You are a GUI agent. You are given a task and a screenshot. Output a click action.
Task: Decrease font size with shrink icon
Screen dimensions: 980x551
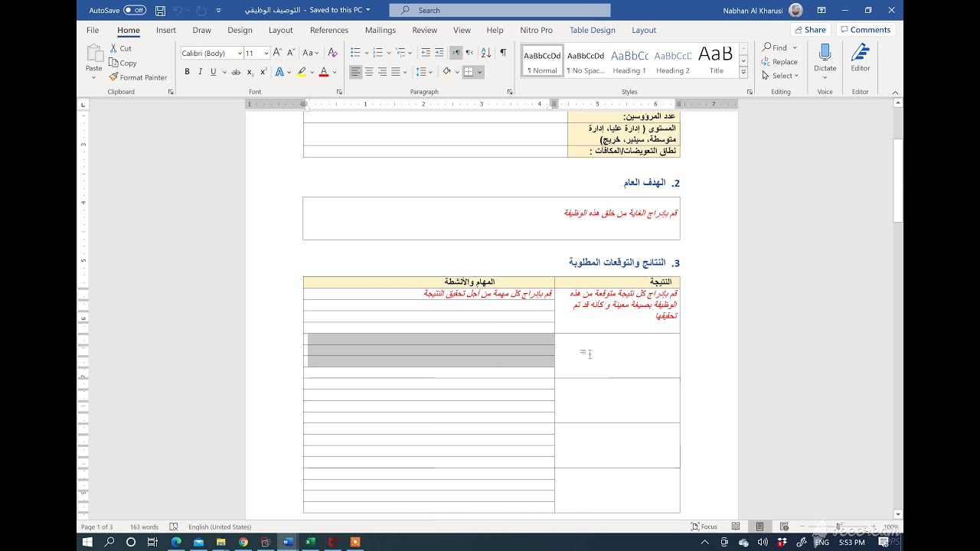tap(291, 53)
